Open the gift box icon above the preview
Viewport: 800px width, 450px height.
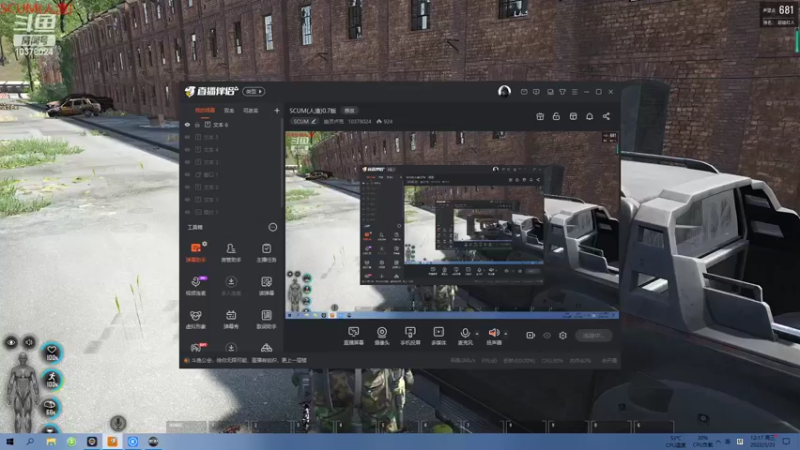pos(540,116)
